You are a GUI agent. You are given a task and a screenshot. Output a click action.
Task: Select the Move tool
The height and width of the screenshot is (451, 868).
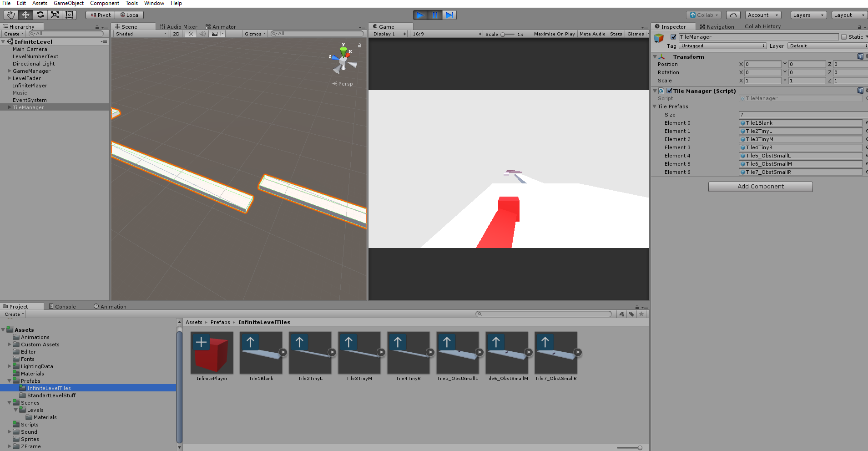tap(25, 15)
